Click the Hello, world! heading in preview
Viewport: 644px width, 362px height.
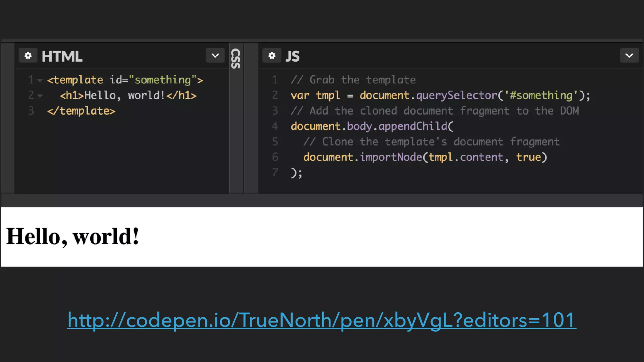coord(73,236)
